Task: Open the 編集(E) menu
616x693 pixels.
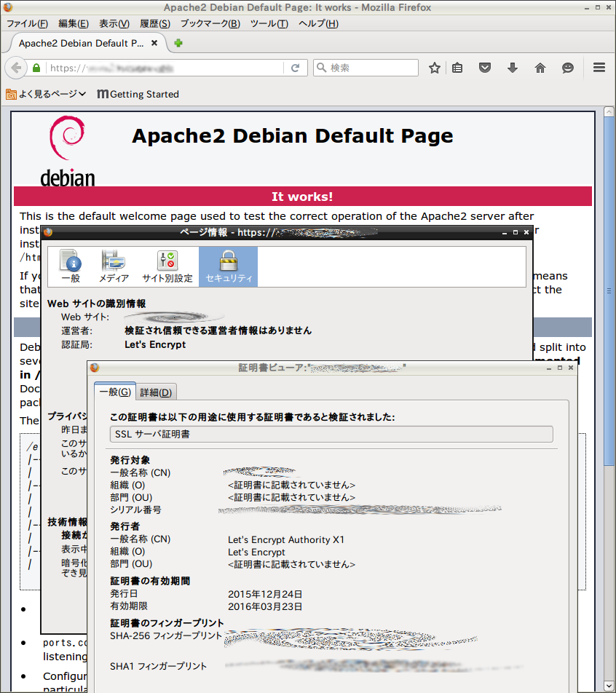Action: (74, 23)
